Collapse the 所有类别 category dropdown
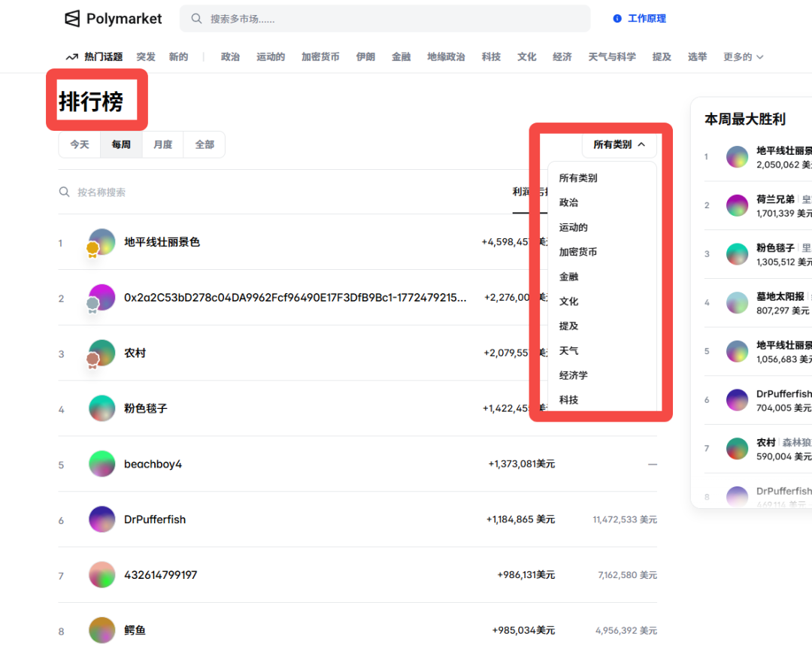Screen dimensions: 812x648 click(x=620, y=144)
